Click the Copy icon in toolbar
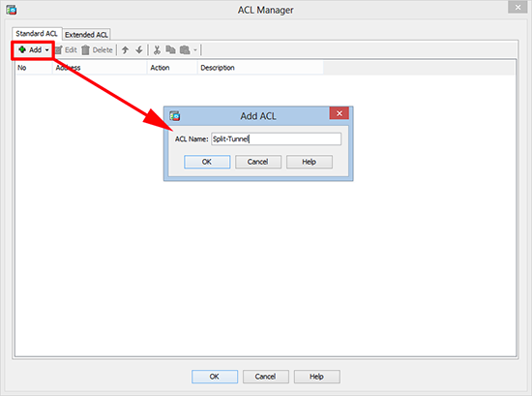The height and width of the screenshot is (396, 532). [x=170, y=50]
